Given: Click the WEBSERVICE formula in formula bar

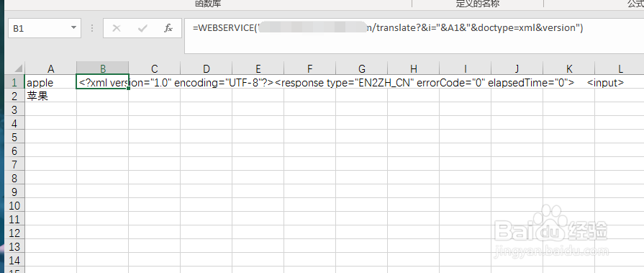Looking at the screenshot, I should click(x=388, y=28).
